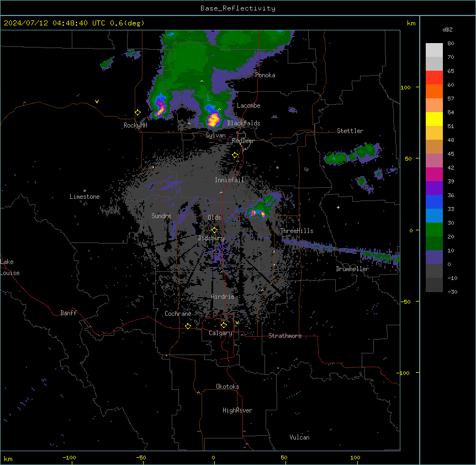476x465 pixels.
Task: Click the yellow diamond marker below RedDeer
Action: (x=235, y=155)
